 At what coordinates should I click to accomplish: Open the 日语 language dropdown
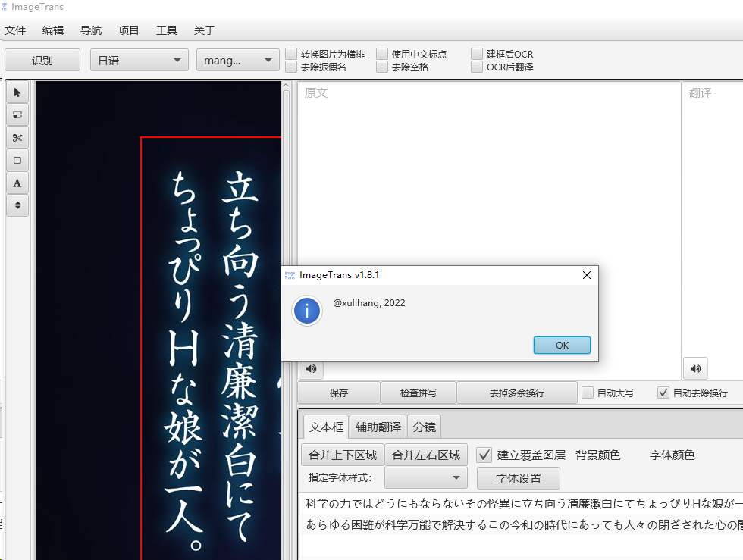(x=140, y=60)
